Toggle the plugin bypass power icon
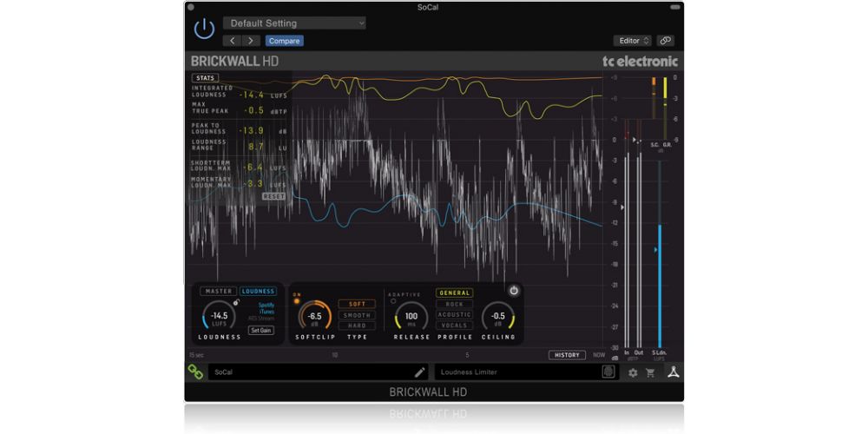This screenshot has width=868, height=434. 204,29
